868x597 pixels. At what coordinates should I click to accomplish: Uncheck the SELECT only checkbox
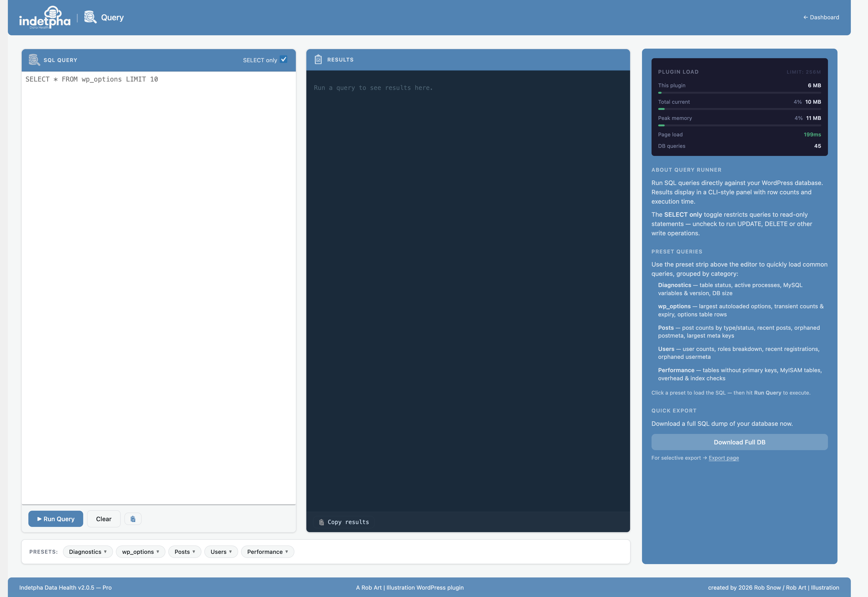(283, 59)
